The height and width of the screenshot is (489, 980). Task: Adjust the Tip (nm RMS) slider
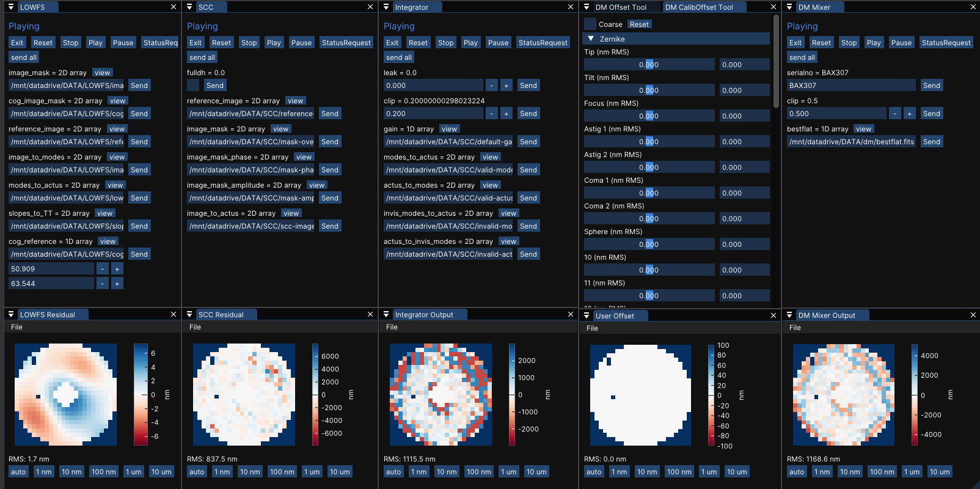click(649, 65)
